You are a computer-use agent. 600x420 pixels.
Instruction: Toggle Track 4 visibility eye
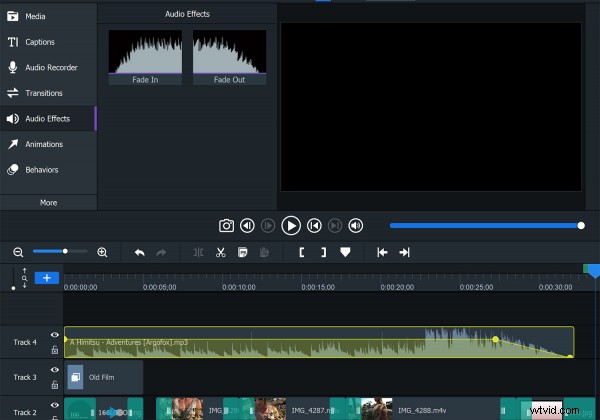click(x=55, y=335)
